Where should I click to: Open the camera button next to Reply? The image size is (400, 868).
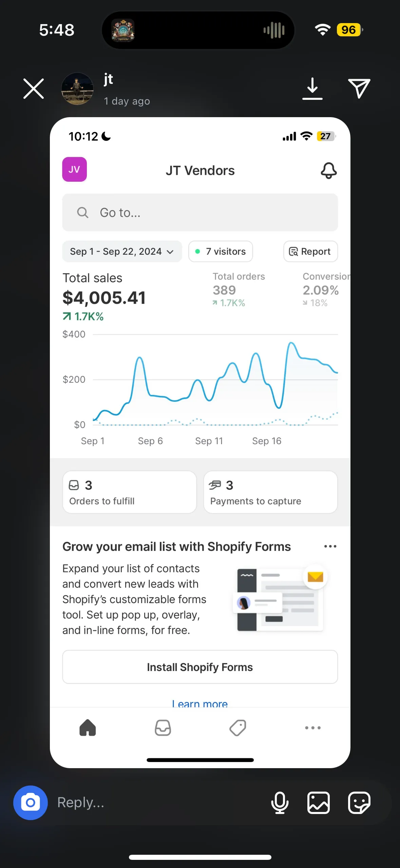pyautogui.click(x=31, y=803)
